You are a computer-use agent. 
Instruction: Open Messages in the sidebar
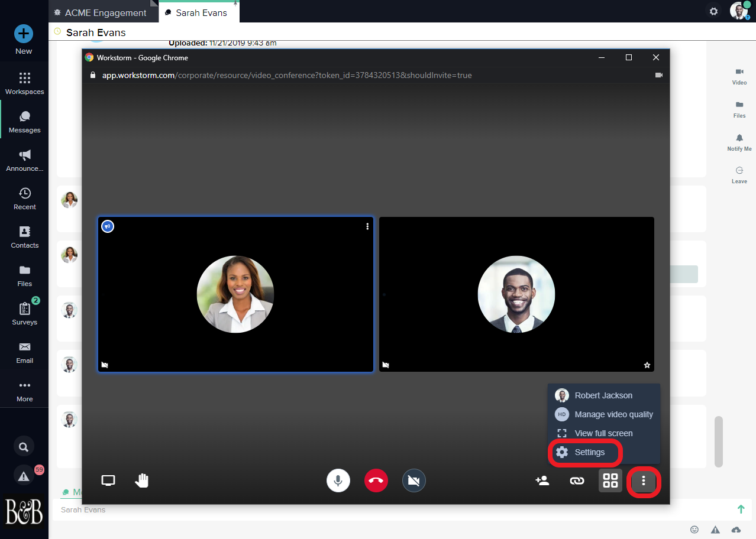(x=24, y=122)
